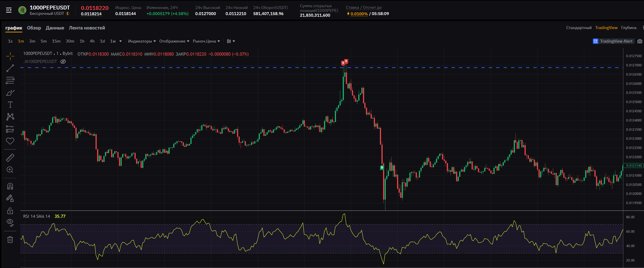Switch to the Обзор tab
This screenshot has height=268, width=644.
tap(34, 28)
